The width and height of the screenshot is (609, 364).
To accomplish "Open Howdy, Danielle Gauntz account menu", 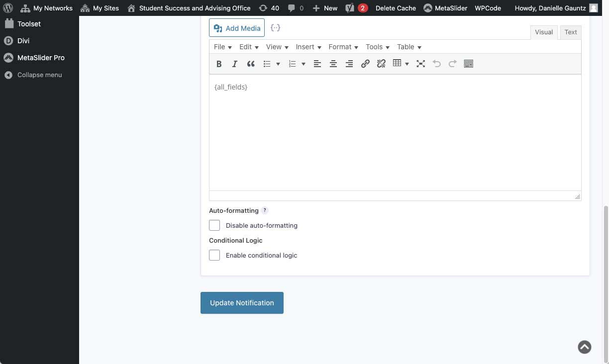I will coord(556,8).
